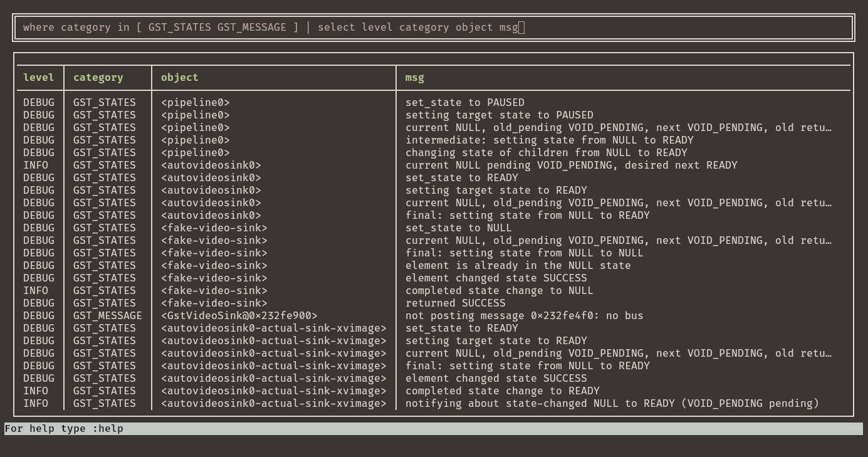Click 'notifying about state-changed NULL to READY' message
The width and height of the screenshot is (868, 457).
pos(612,404)
